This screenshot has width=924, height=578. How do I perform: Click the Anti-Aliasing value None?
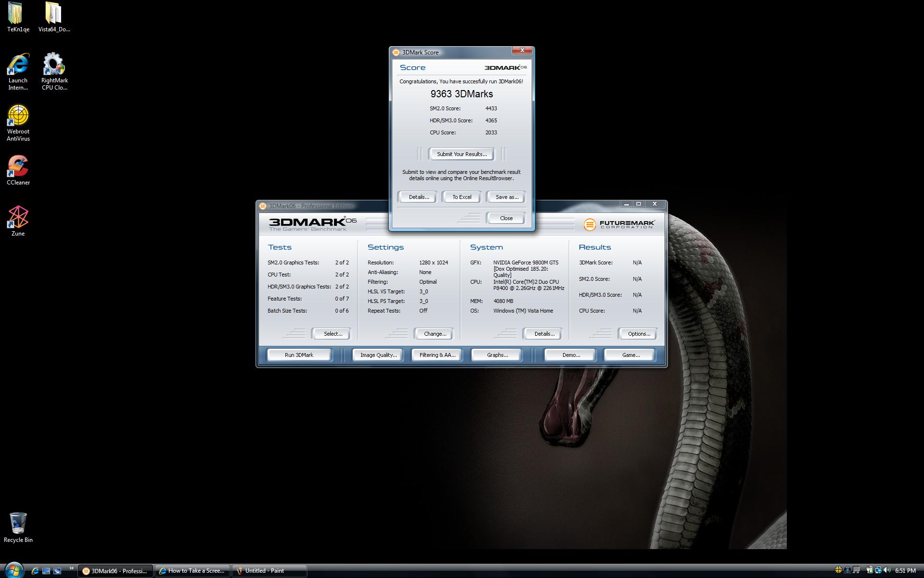point(425,272)
